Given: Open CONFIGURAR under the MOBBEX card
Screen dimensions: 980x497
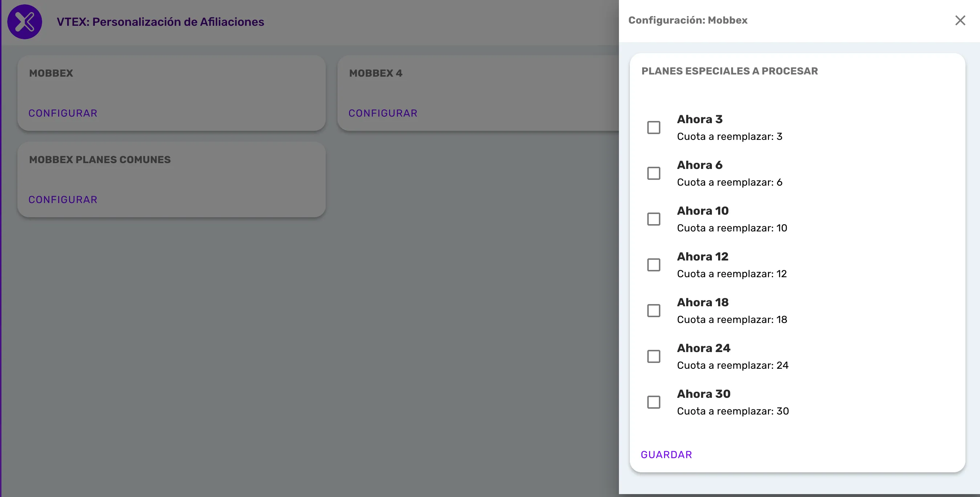Looking at the screenshot, I should click(63, 113).
